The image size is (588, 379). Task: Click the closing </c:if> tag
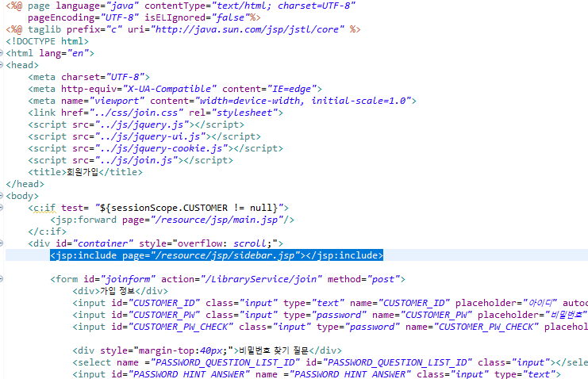[48, 232]
